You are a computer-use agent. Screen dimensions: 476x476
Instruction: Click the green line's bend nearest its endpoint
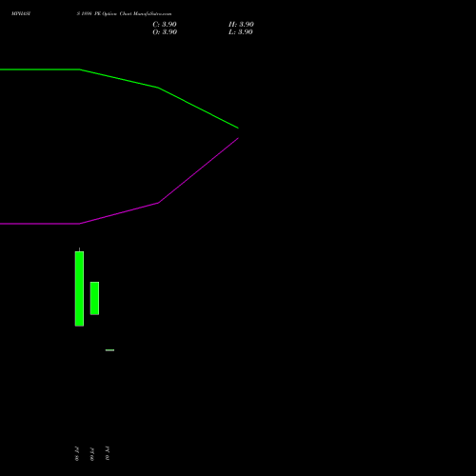pos(158,88)
